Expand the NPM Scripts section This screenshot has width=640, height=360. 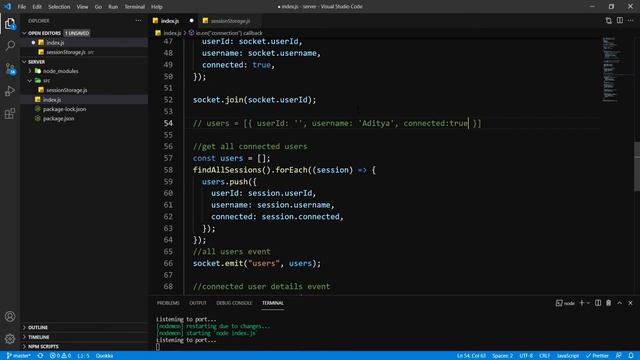pos(84,347)
